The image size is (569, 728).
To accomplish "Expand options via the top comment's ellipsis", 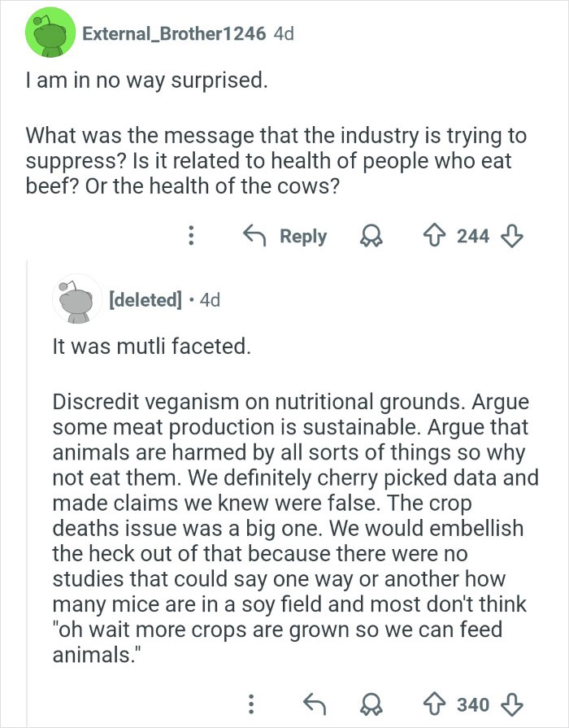I will [192, 236].
